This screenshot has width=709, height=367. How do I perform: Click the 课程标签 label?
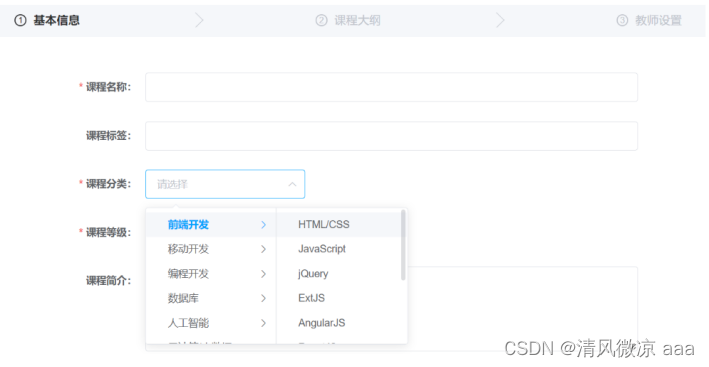108,136
